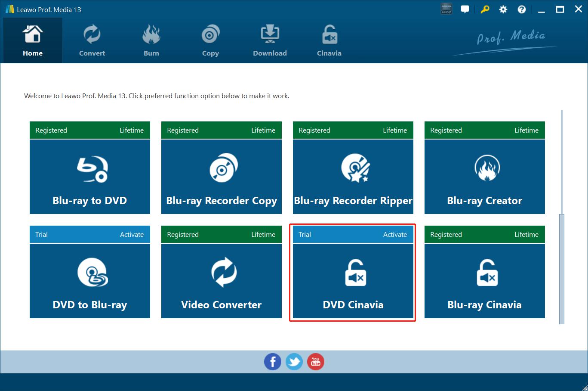Open the Convert module in the top toolbar
Image resolution: width=588 pixels, height=391 pixels.
coord(92,41)
